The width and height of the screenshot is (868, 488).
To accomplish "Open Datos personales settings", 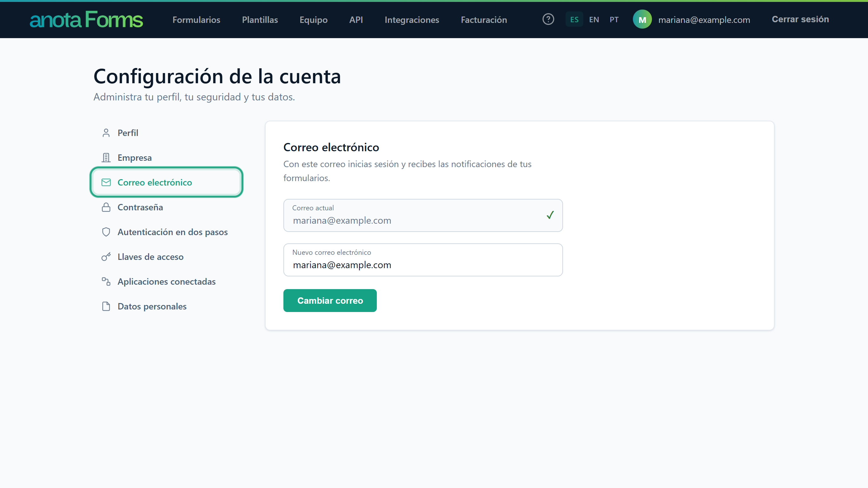I will coord(166,306).
